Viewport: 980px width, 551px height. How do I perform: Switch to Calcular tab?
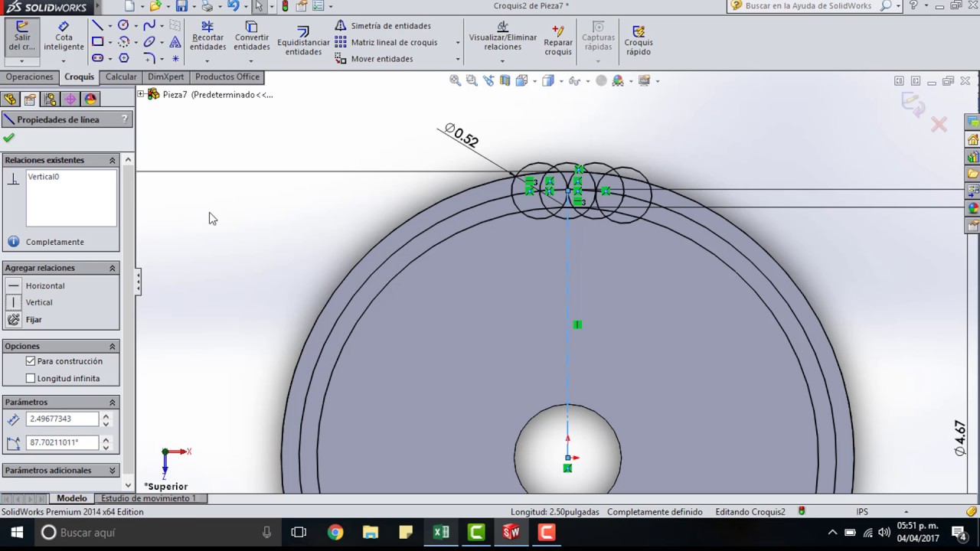pyautogui.click(x=121, y=77)
